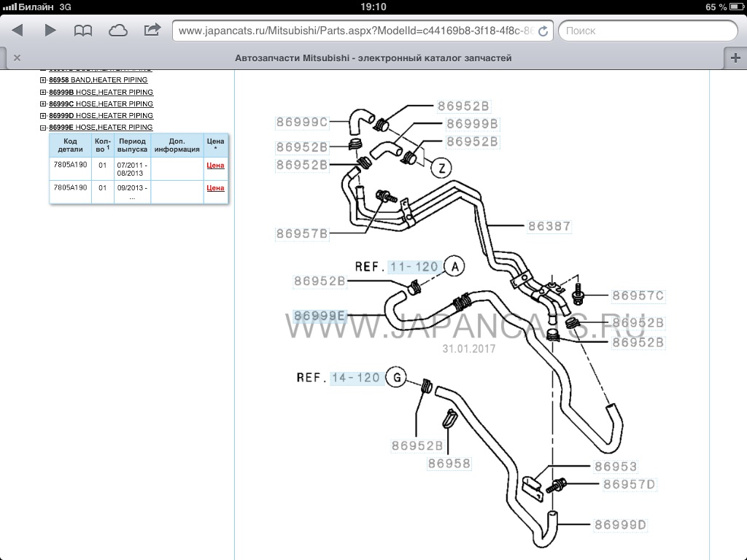Click Цена link for 09/2013 row

pyautogui.click(x=215, y=188)
